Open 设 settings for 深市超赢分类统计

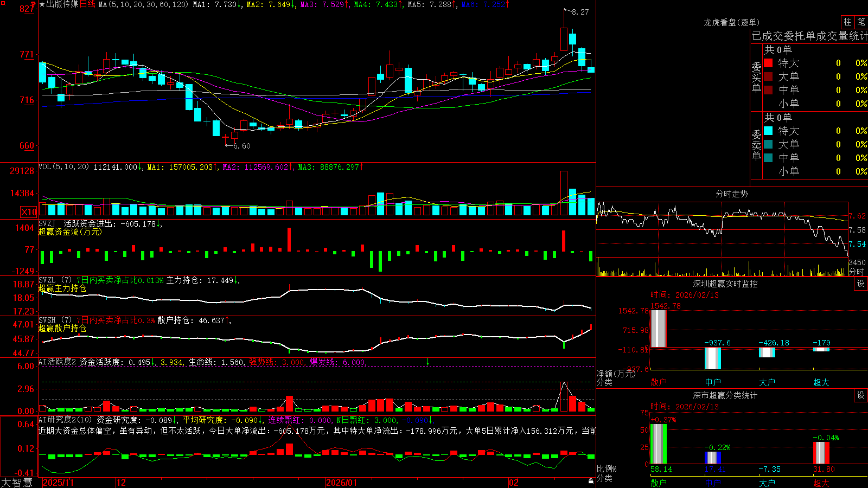(861, 395)
